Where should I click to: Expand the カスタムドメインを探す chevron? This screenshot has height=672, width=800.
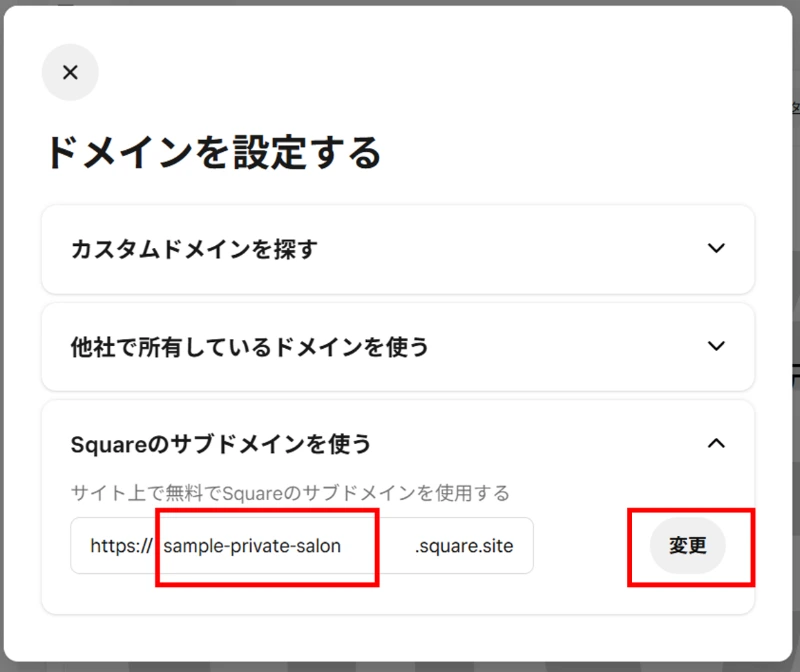[x=715, y=248]
